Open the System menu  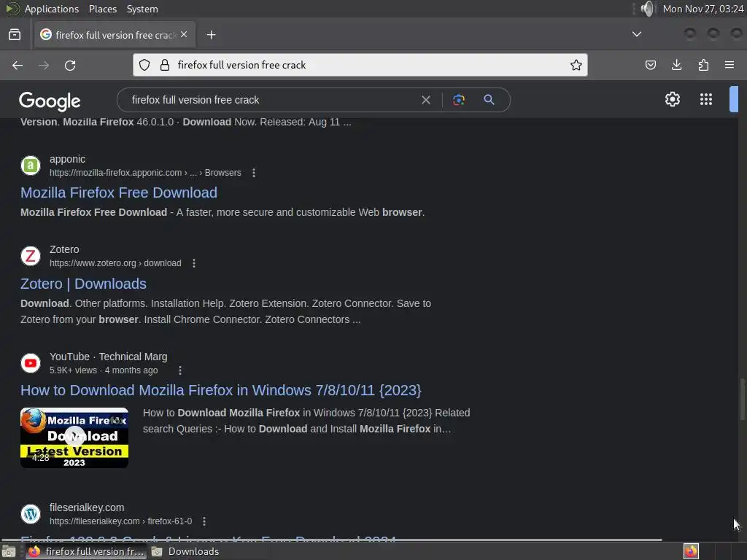142,9
